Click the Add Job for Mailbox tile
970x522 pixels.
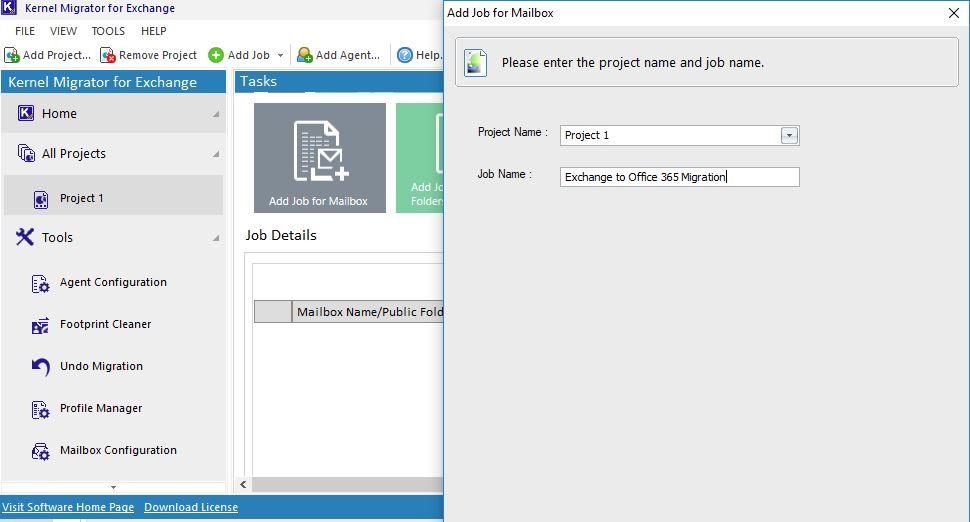[320, 158]
